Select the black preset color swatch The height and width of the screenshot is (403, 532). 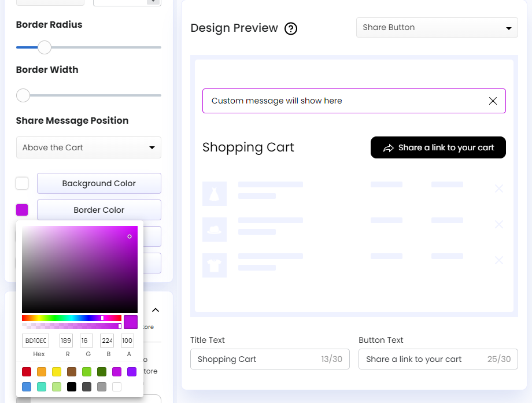(72, 387)
